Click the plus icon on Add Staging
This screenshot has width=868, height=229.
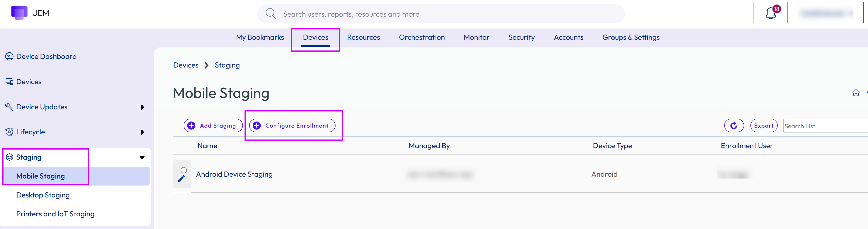tap(191, 125)
